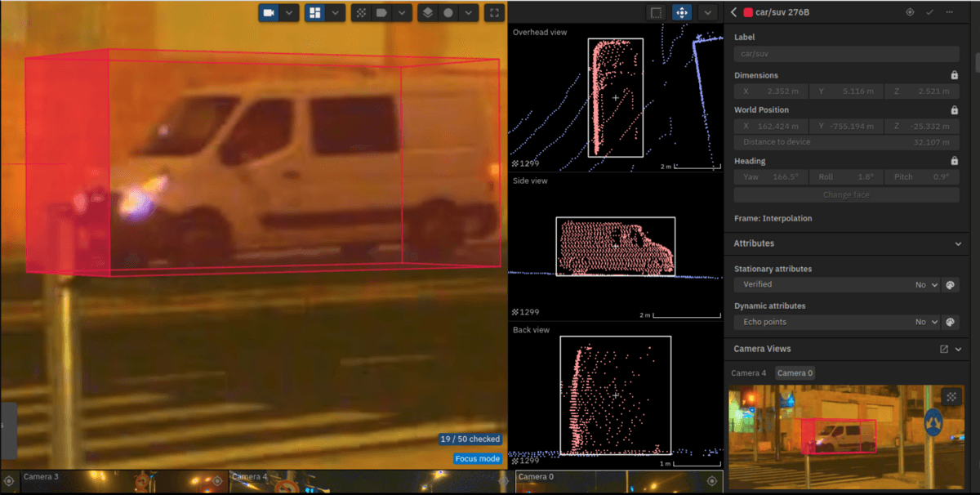
Task: Click the layers stack icon
Action: (x=427, y=13)
